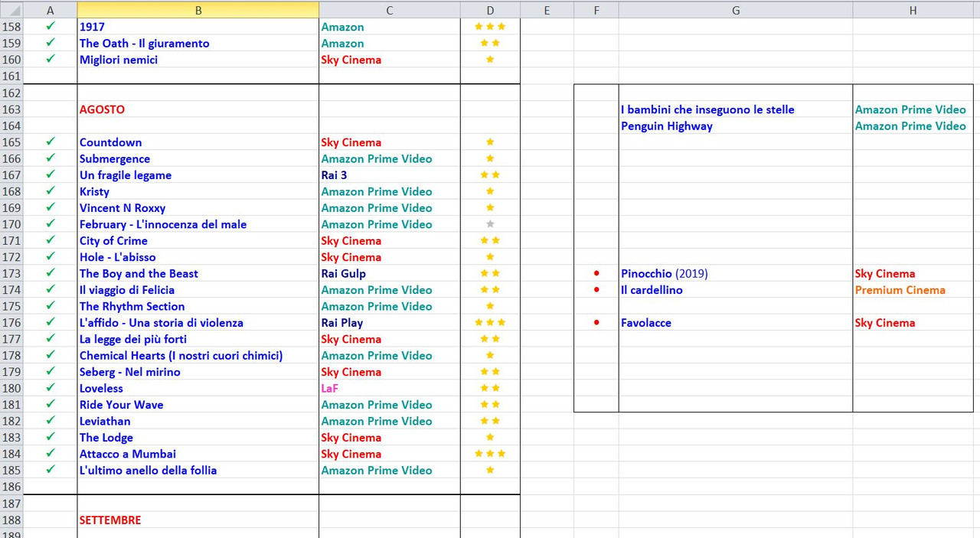Select row 176 header
Screen dimensions: 980x538
pyautogui.click(x=11, y=323)
